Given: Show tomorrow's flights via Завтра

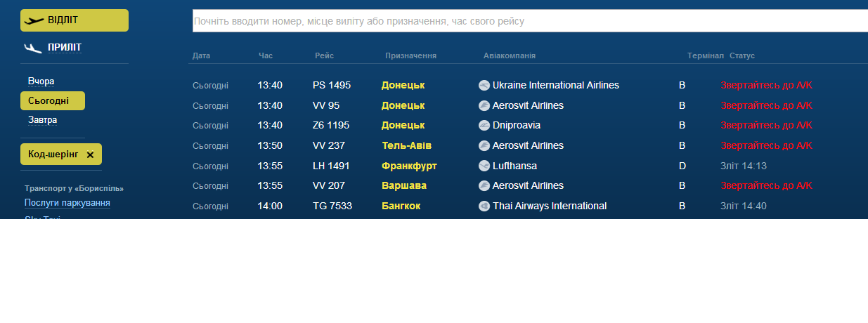Looking at the screenshot, I should tap(43, 120).
